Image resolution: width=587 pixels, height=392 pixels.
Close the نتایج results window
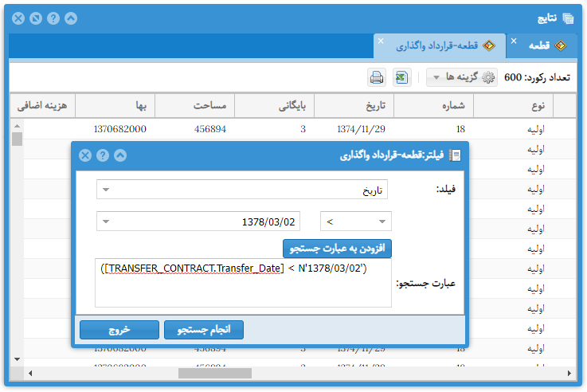pyautogui.click(x=18, y=18)
